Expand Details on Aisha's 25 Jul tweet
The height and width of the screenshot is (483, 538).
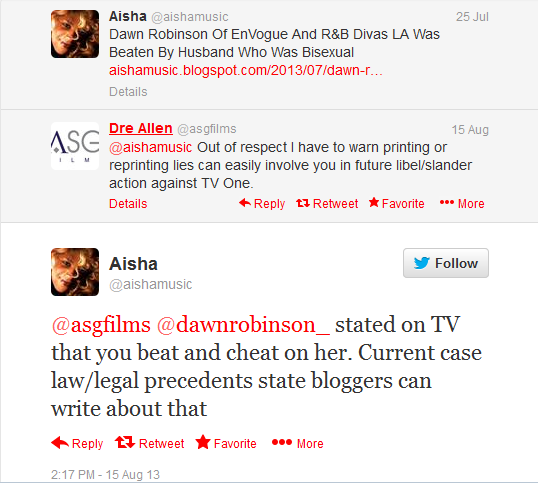(x=128, y=92)
